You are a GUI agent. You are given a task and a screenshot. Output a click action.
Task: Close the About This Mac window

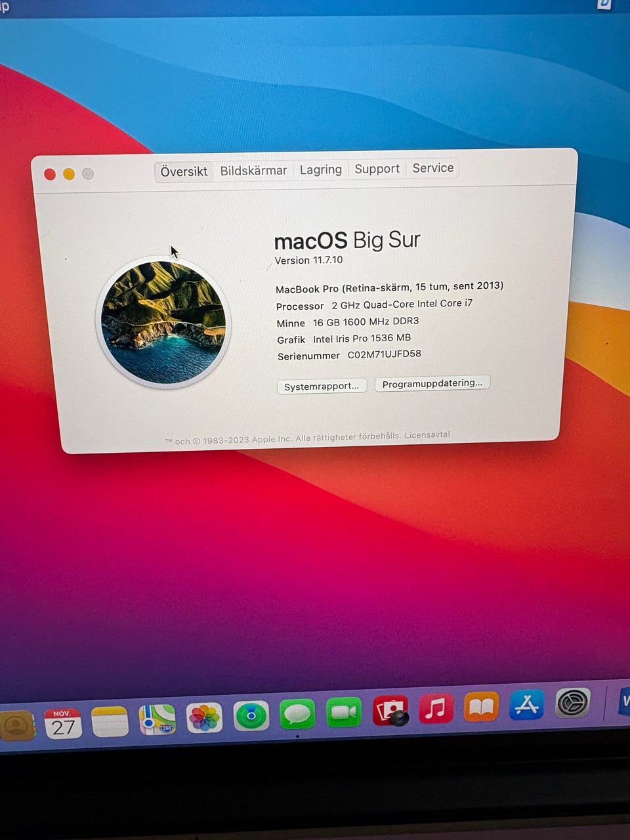point(50,174)
